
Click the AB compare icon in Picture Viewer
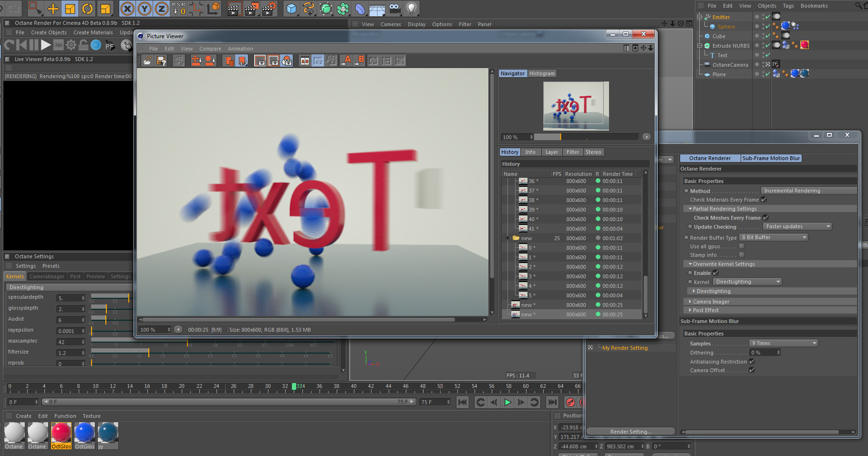click(305, 61)
